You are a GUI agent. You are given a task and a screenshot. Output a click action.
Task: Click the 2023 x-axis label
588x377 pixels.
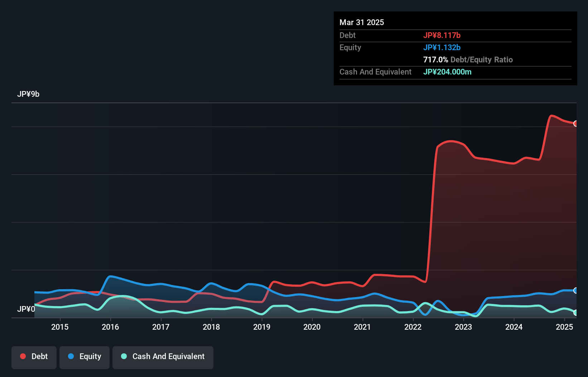463,327
